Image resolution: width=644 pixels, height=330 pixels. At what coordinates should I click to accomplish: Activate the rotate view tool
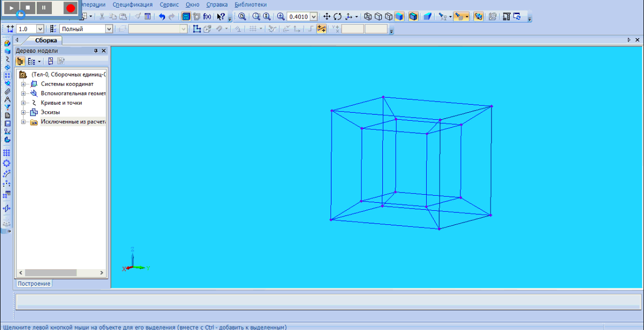pos(337,17)
